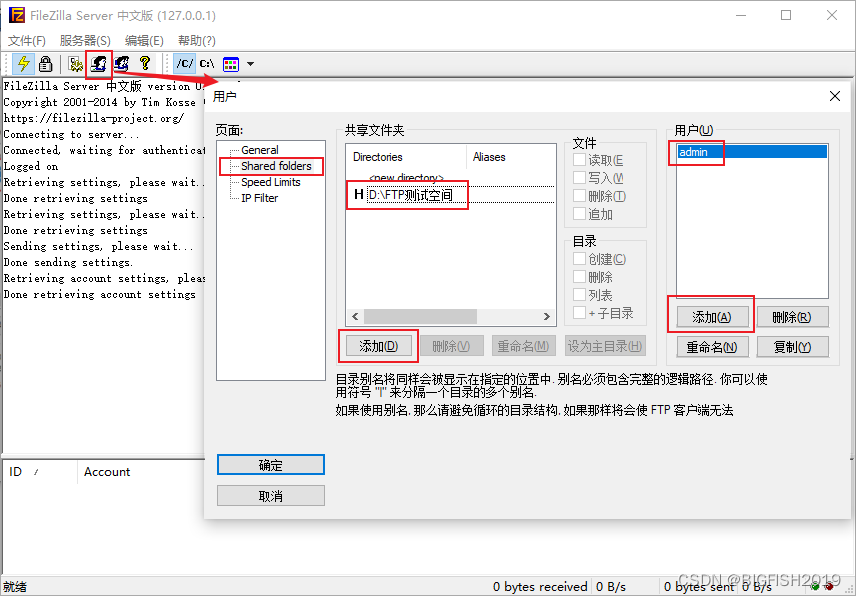Click left arrow of directories scrollbar

pos(355,316)
